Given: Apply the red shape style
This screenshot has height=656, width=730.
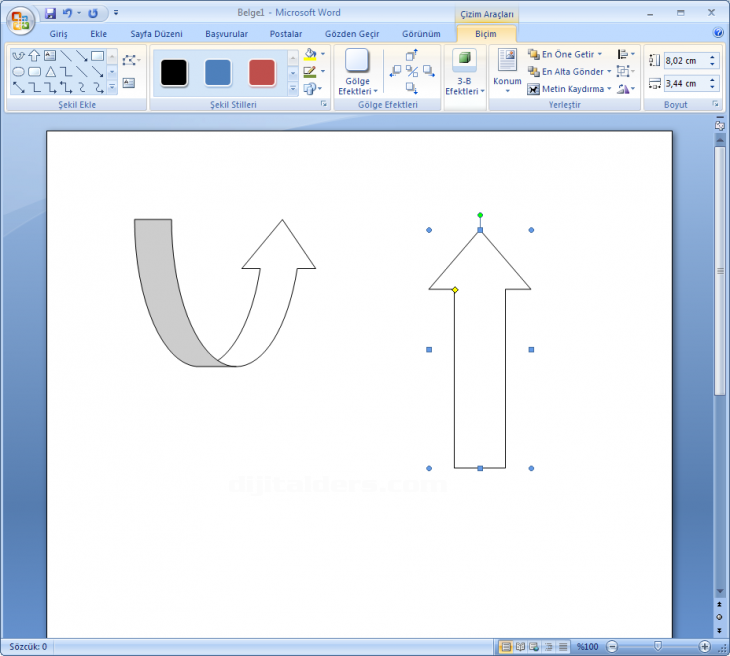Looking at the screenshot, I should 262,73.
